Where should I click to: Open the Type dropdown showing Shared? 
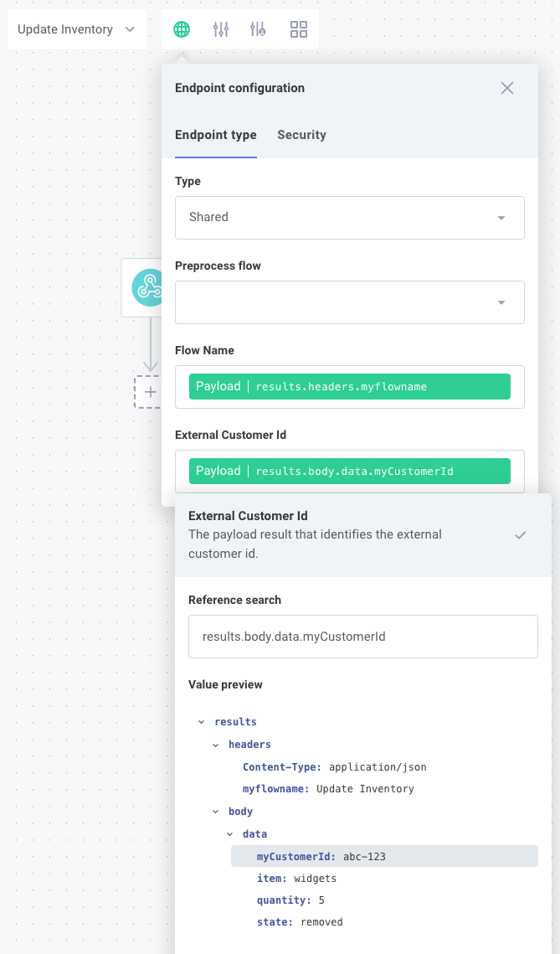point(349,217)
